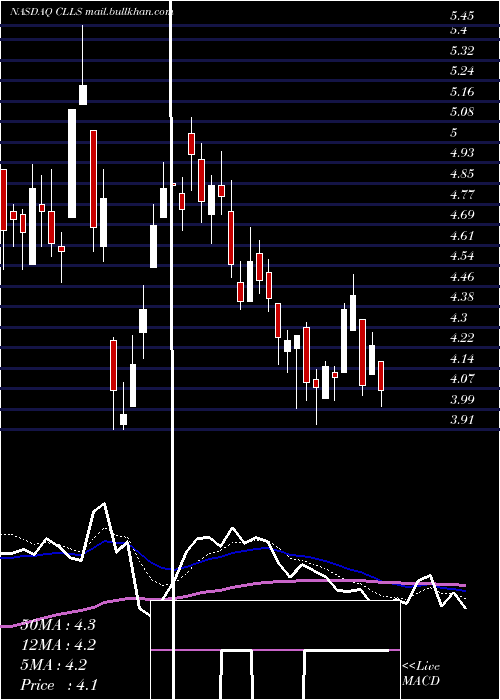
Task: Click the 3.91 price axis label
Action: click(462, 420)
